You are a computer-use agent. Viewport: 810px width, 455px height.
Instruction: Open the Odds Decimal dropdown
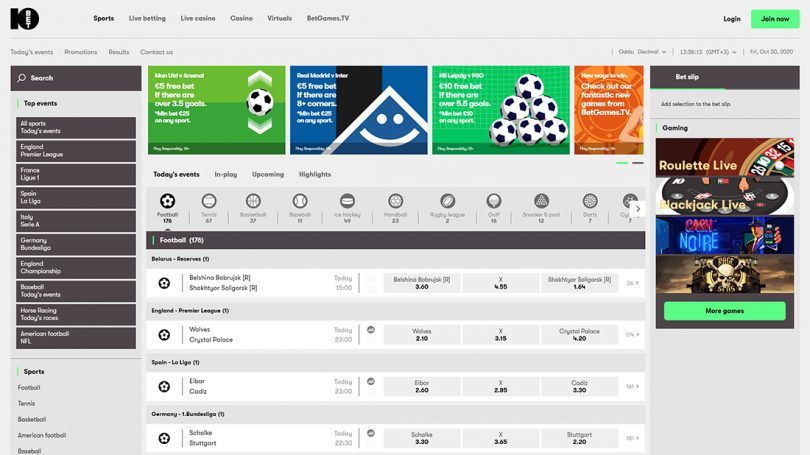(x=642, y=52)
